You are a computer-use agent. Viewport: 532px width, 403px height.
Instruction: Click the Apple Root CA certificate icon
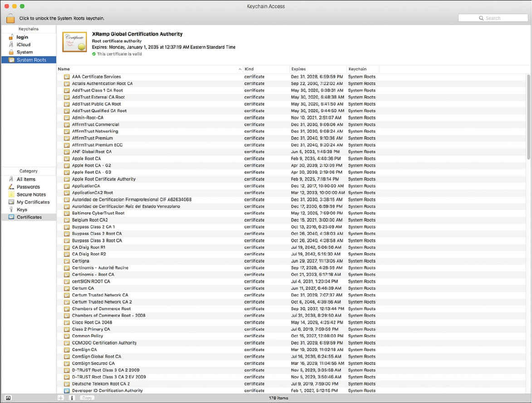[67, 158]
